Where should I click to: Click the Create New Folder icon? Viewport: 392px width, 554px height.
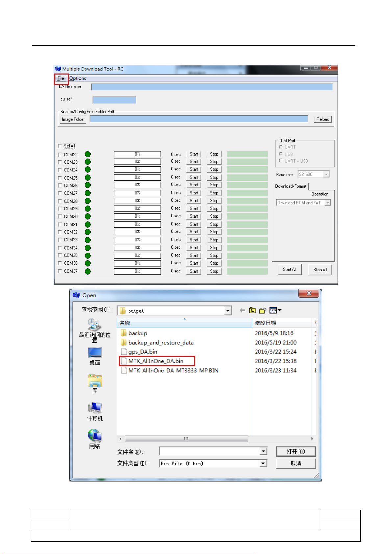263,310
